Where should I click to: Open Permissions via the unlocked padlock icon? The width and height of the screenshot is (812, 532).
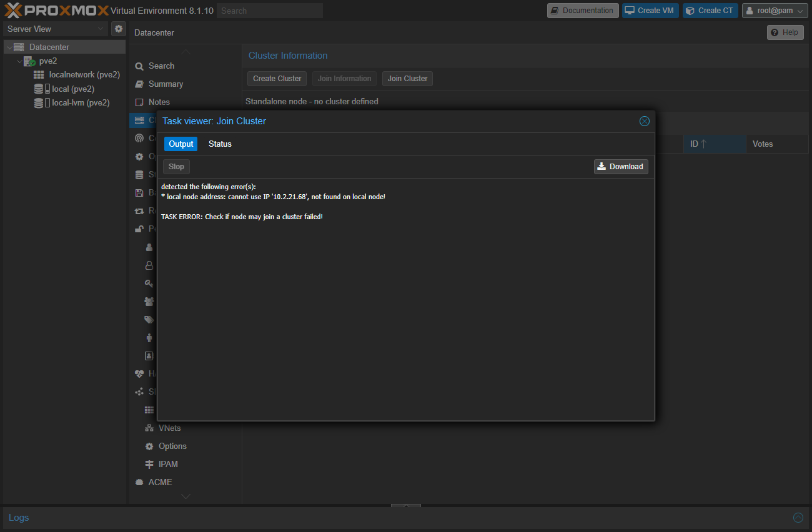pos(139,229)
